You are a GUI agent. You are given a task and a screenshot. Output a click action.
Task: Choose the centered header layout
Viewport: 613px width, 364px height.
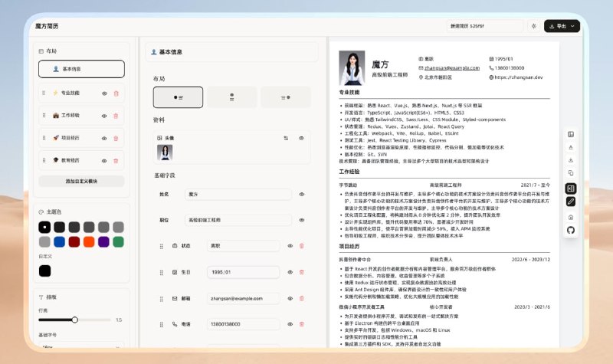coord(232,97)
